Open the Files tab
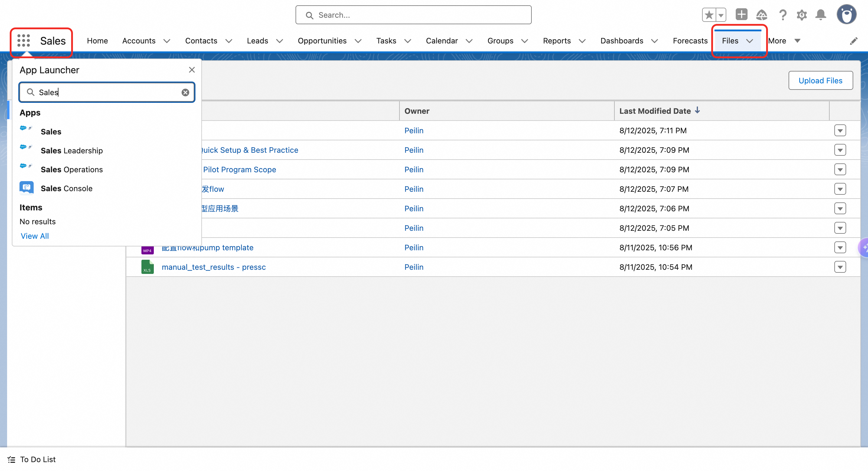The height and width of the screenshot is (471, 868). 730,41
